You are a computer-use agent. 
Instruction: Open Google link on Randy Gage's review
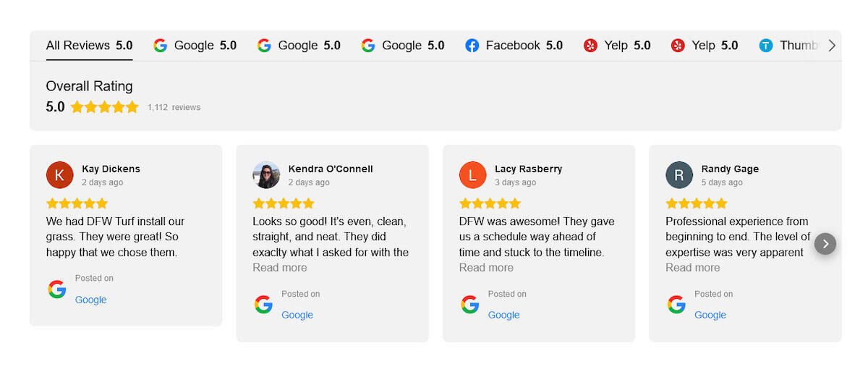710,315
